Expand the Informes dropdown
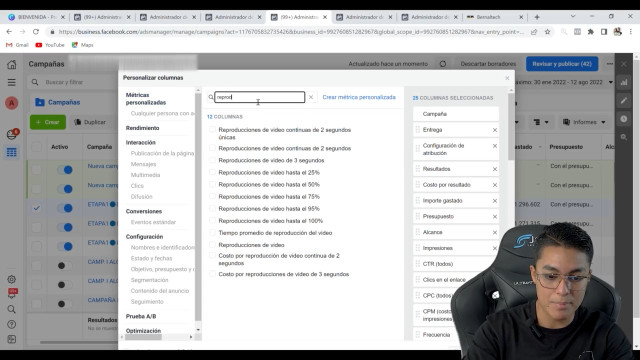This screenshot has width=640, height=360. point(584,122)
